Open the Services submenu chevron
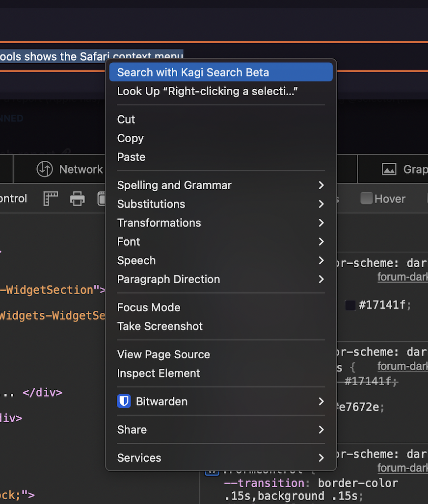Viewport: 428px width, 504px height. point(321,458)
